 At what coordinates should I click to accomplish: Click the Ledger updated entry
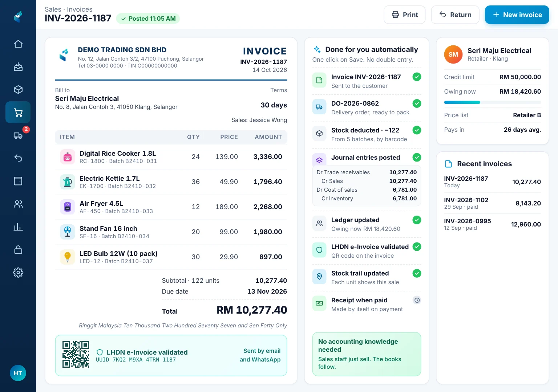[x=367, y=224]
